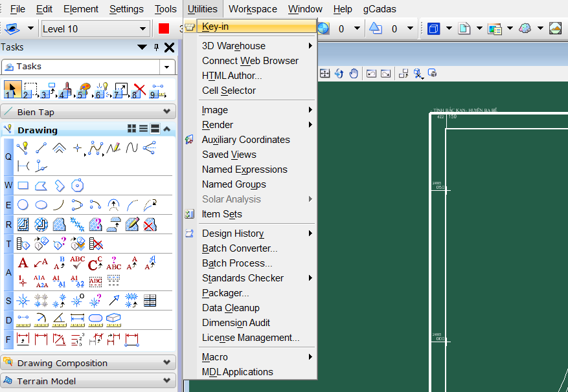Viewport: 568px width, 392px height.
Task: Pick the Delete Element red X tool
Action: pos(139,90)
